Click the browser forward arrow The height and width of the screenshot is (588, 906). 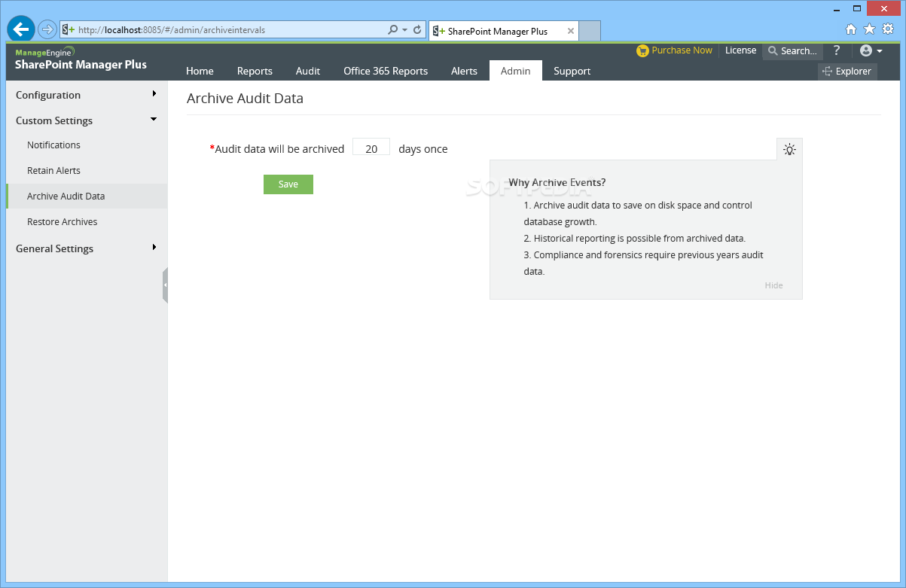[x=47, y=30]
